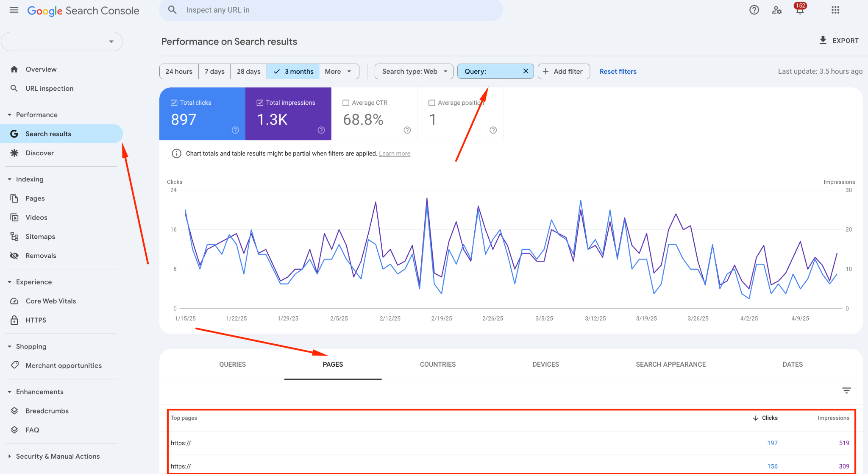This screenshot has width=868, height=474.
Task: Switch to the Dates tab
Action: click(793, 364)
